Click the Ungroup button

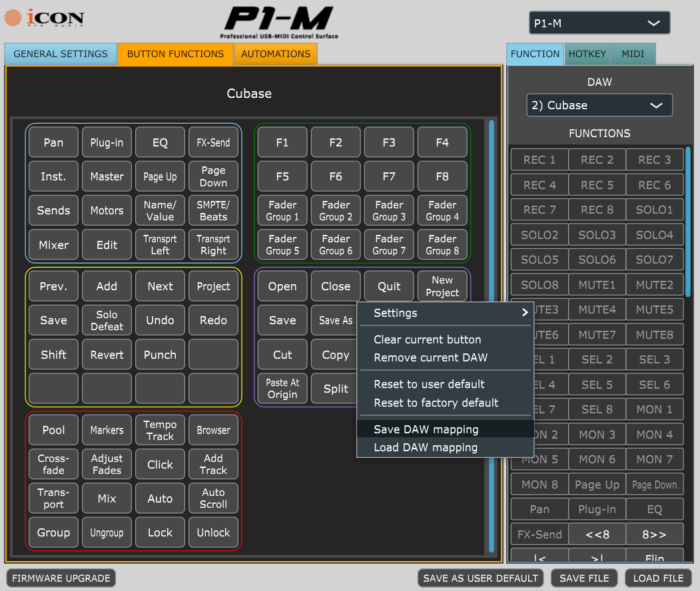point(107,532)
